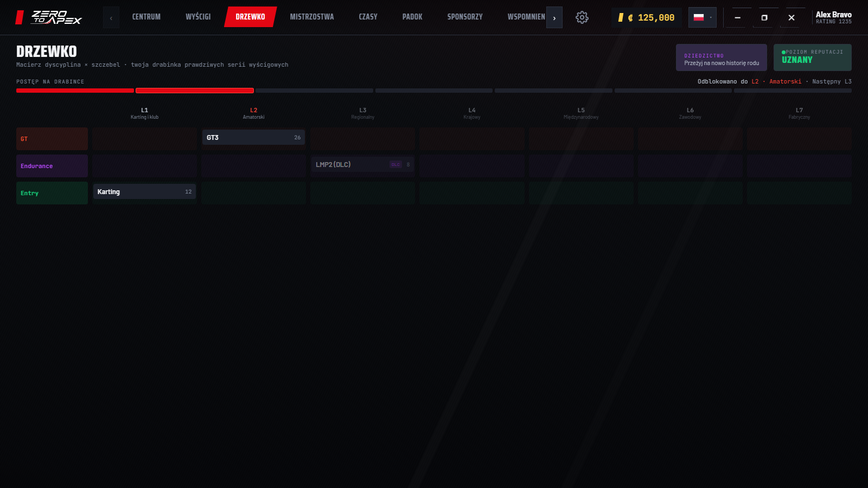The image size is (868, 488).
Task: Go to the CZASY tab
Action: click(x=368, y=17)
